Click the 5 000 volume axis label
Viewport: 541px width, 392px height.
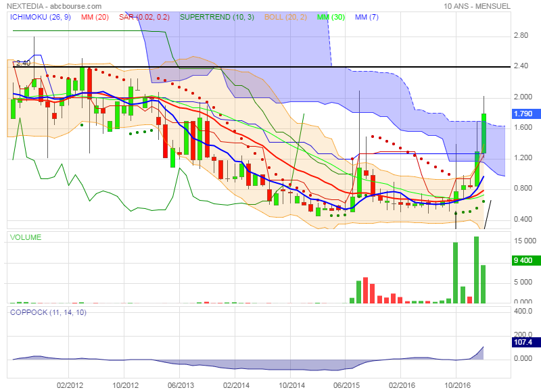[523, 282]
